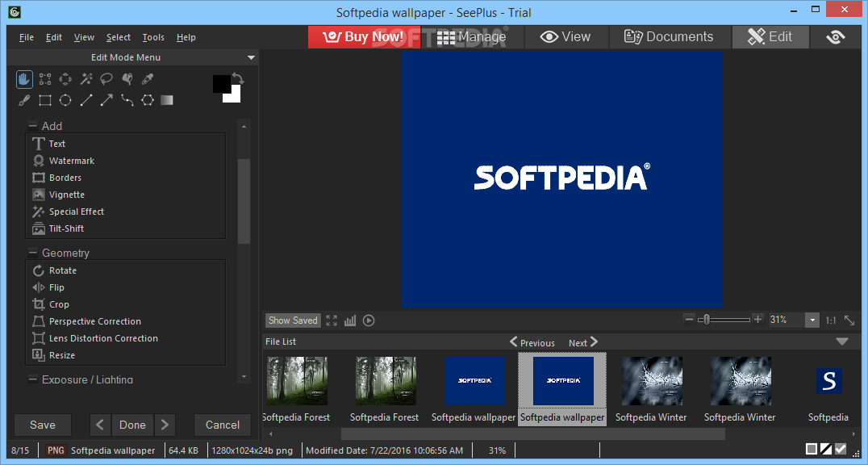
Task: Click the zoom out minus button
Action: tap(689, 319)
